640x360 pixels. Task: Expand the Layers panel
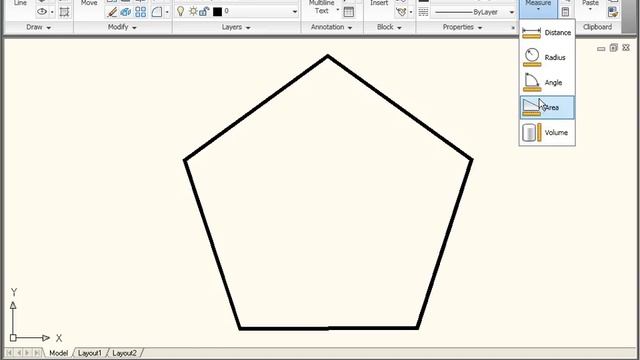pyautogui.click(x=236, y=27)
